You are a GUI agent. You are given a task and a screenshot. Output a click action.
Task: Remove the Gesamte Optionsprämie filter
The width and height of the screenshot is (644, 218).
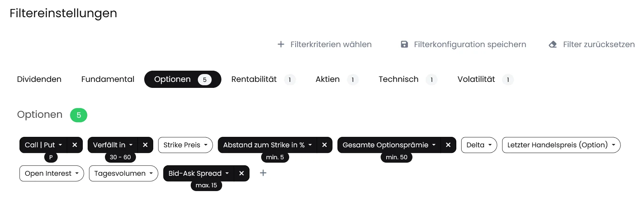pyautogui.click(x=448, y=145)
